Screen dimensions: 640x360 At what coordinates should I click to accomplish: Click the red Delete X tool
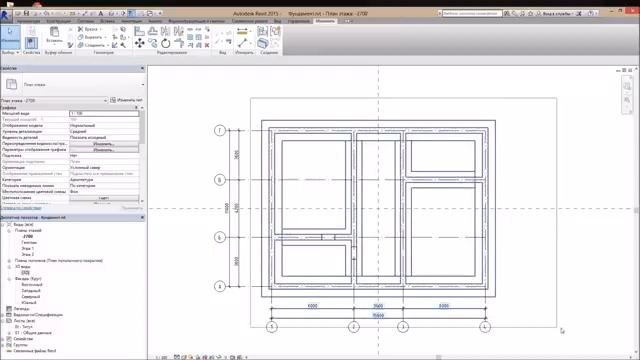point(207,45)
